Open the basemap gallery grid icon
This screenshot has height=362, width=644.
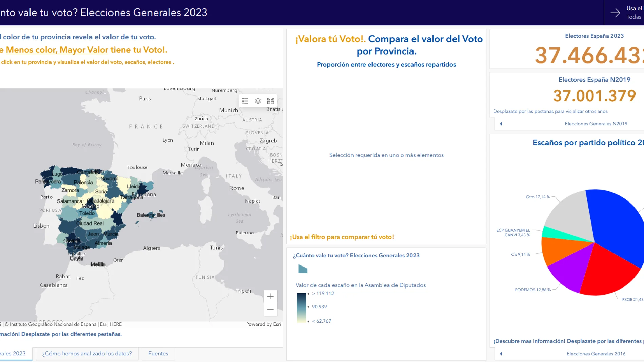tap(270, 101)
